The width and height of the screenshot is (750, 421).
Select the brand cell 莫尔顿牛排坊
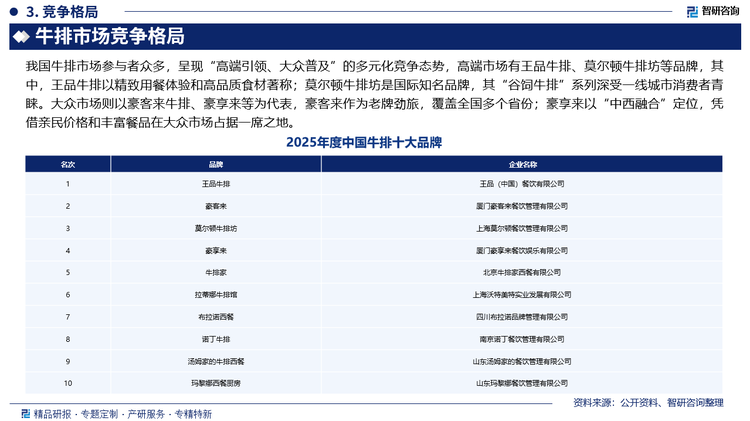[x=216, y=228]
